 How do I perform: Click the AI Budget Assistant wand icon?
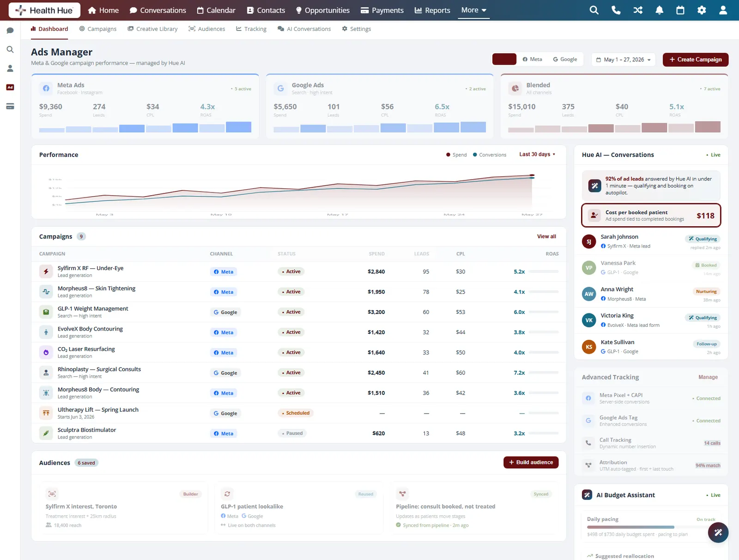click(x=587, y=495)
